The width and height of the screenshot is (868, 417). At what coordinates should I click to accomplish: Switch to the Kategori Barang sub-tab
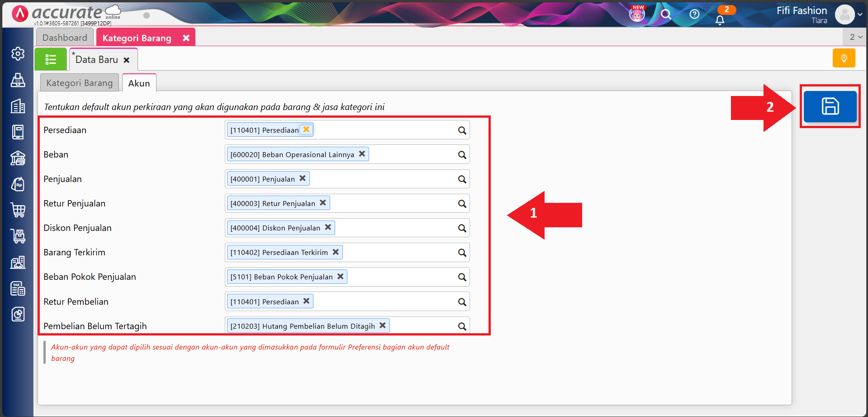(79, 83)
